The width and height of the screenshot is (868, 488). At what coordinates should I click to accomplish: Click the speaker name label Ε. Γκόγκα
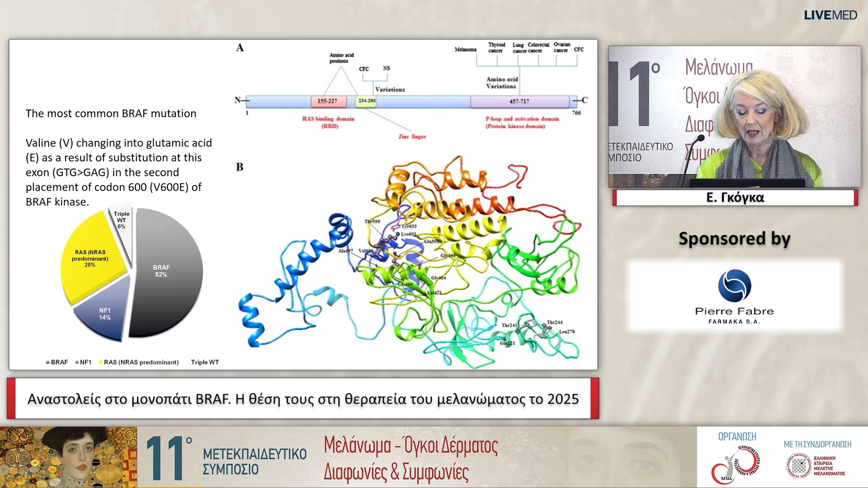click(x=735, y=198)
